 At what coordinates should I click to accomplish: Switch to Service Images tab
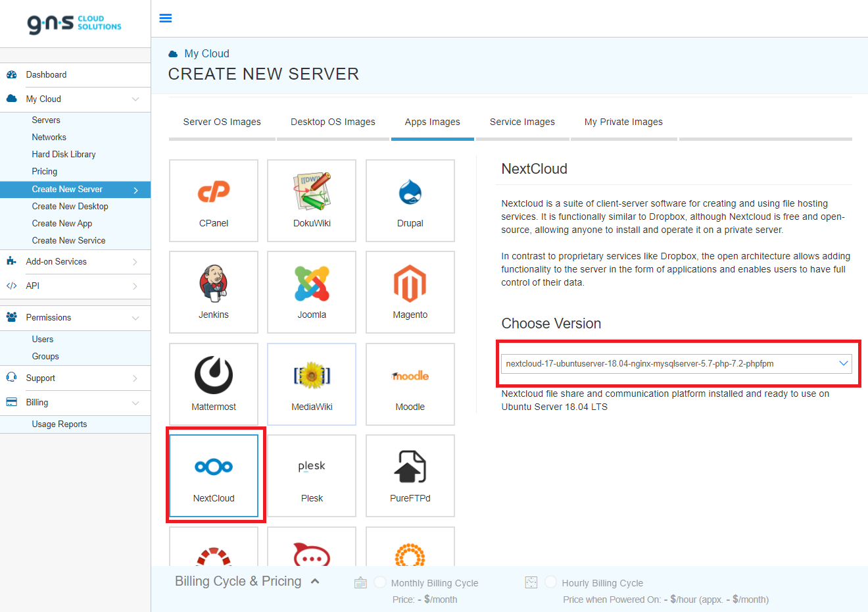(522, 122)
